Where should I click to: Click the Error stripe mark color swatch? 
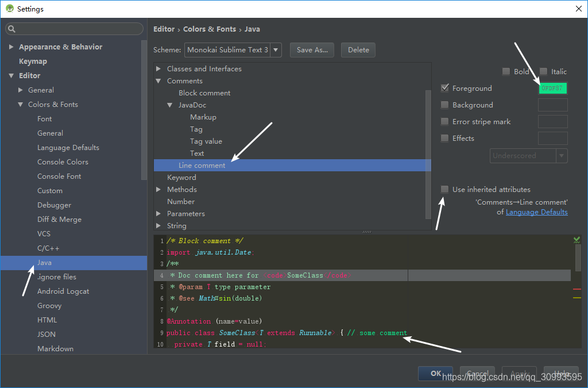coord(553,122)
